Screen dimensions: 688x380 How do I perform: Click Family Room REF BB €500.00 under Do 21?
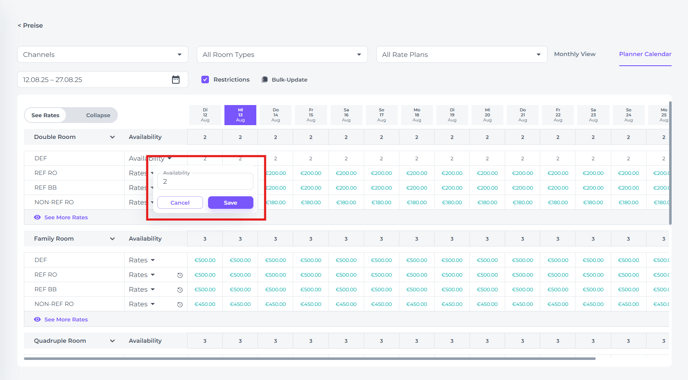pos(523,290)
